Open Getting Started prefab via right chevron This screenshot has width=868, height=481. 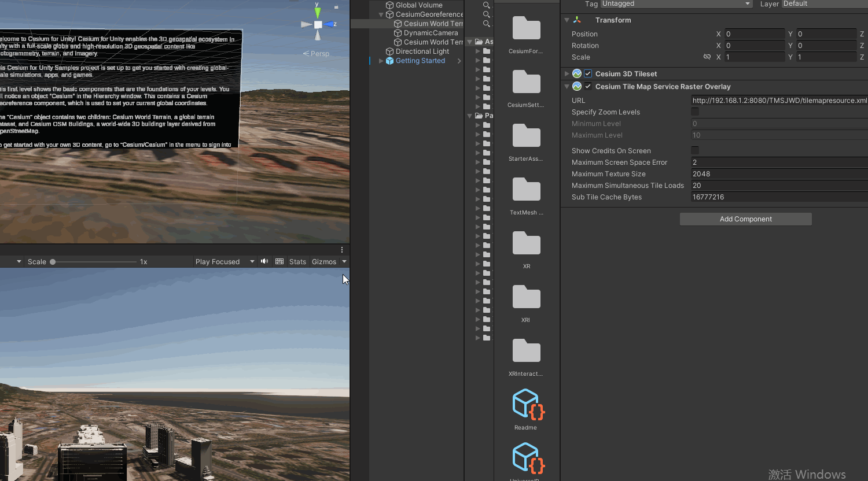(459, 61)
